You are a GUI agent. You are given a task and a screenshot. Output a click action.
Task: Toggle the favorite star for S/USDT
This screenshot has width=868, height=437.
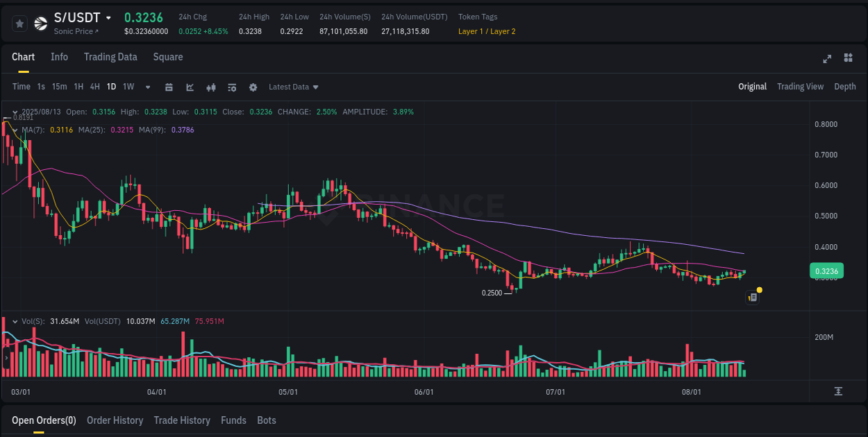coord(19,23)
